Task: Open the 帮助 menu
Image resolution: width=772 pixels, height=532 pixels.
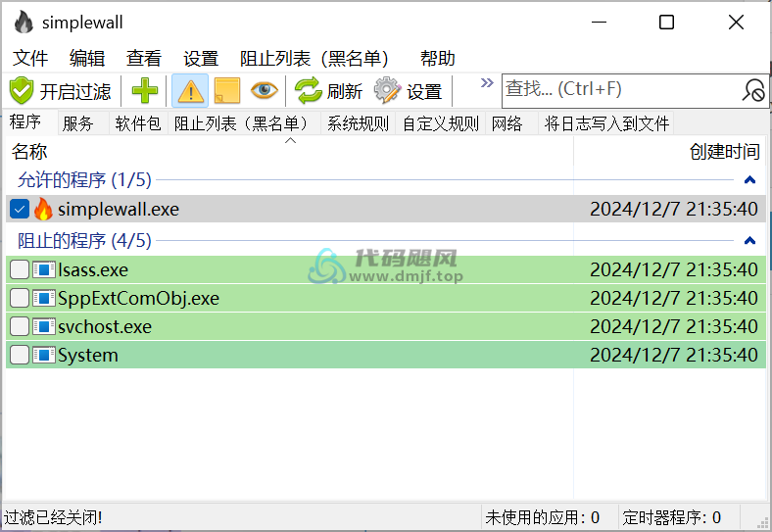Action: [437, 58]
